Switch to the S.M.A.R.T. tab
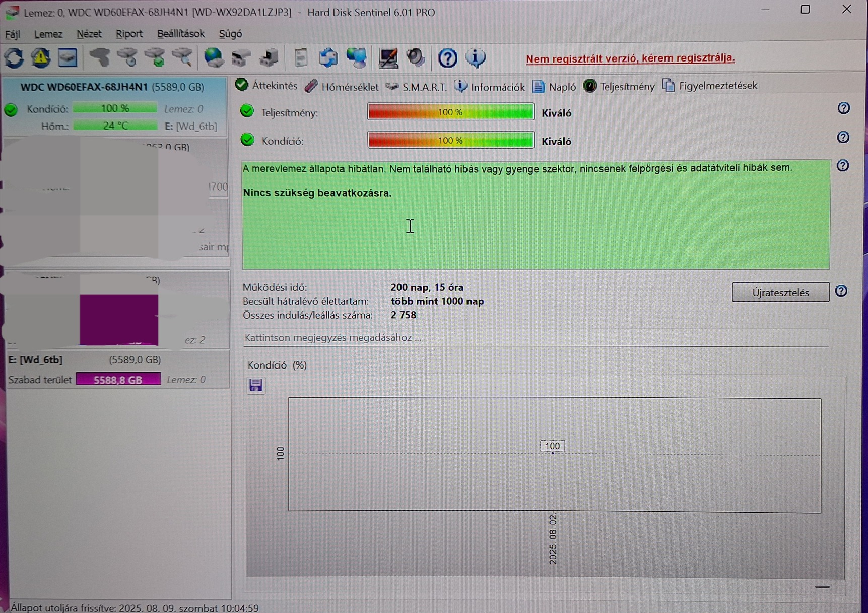Viewport: 868px width, 613px height. pos(416,87)
